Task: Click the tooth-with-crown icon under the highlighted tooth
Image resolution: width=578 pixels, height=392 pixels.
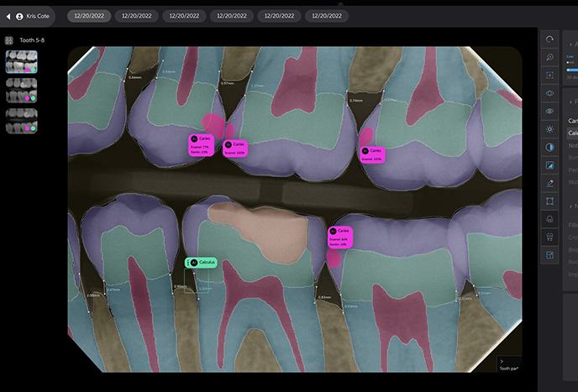Action: [549, 237]
